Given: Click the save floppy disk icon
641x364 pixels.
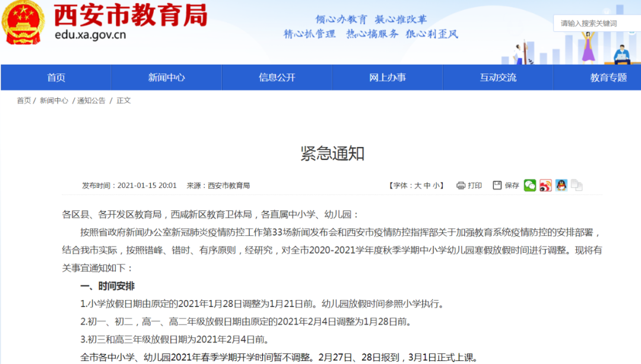Looking at the screenshot, I should point(497,186).
